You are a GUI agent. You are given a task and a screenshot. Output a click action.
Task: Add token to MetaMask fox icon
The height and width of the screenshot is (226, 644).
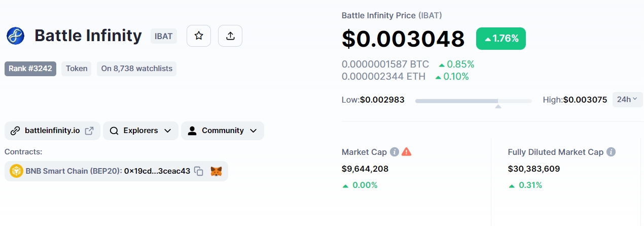216,171
